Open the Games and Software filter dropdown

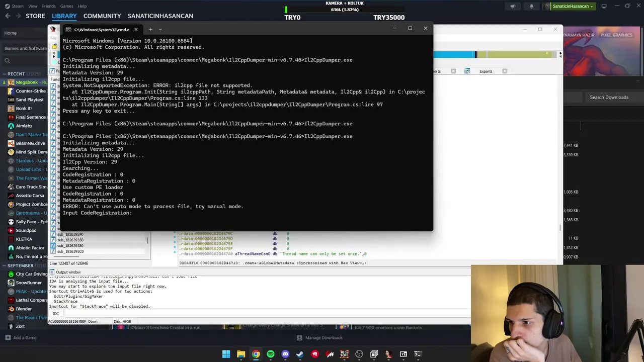pos(25,48)
